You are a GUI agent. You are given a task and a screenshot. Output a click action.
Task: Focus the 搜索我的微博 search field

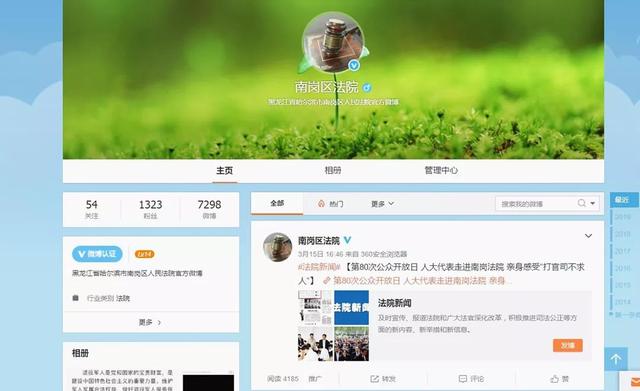click(535, 204)
